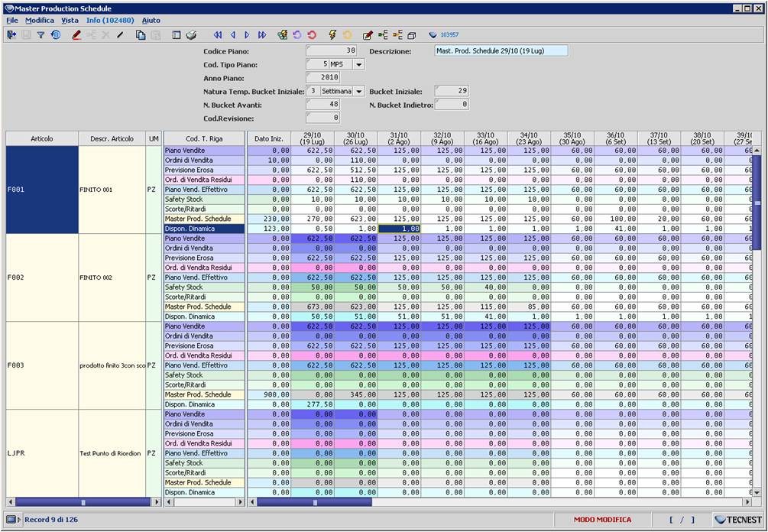Click the Articolo panel horizontal scrollbar thumb
768x532 pixels.
pyautogui.click(x=83, y=502)
